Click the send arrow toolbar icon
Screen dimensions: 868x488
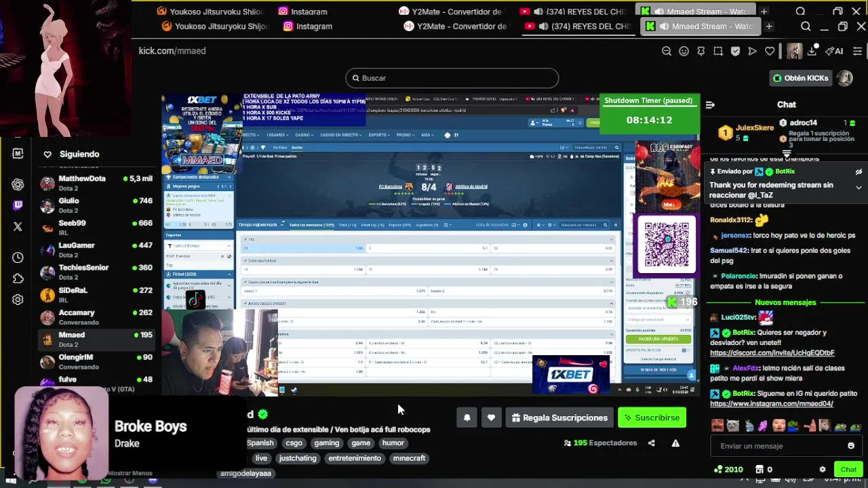[752, 51]
